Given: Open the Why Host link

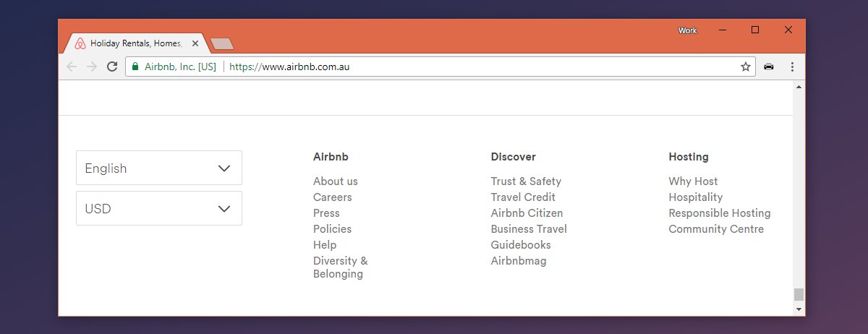Looking at the screenshot, I should point(693,181).
